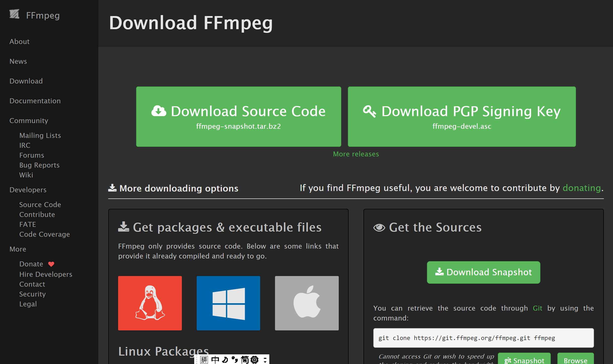Click the Download Snapshot green button icon
613x364 pixels.
(439, 272)
